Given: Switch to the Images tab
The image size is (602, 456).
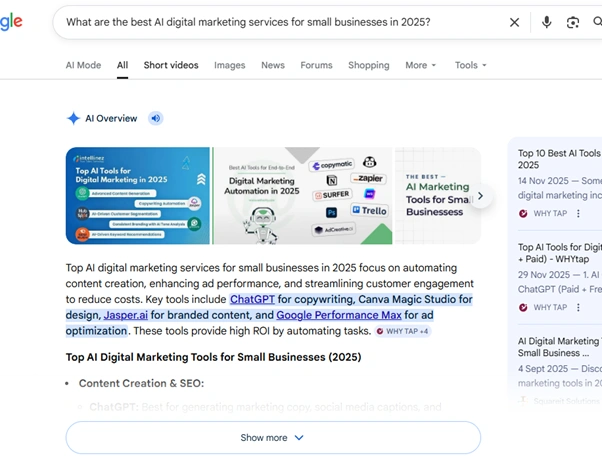Looking at the screenshot, I should click(229, 65).
